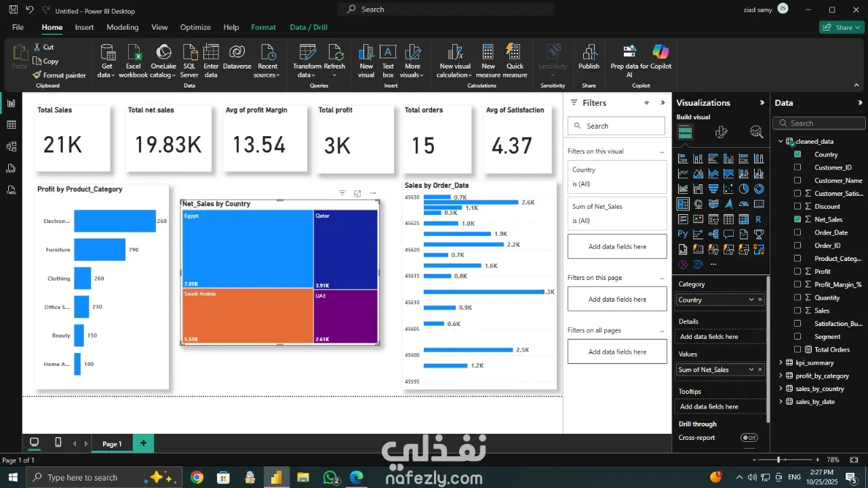Add a New visual to the canvas
Image resolution: width=868 pixels, height=488 pixels.
[x=366, y=61]
